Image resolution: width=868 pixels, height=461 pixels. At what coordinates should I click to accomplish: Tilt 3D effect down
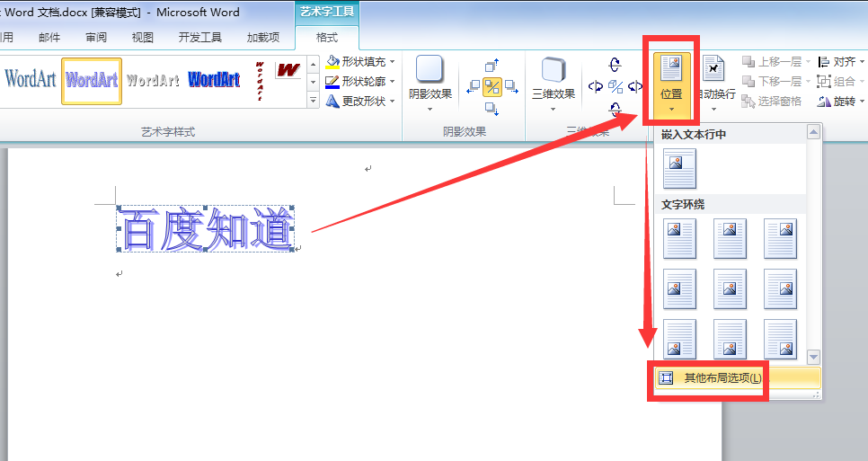tap(615, 109)
